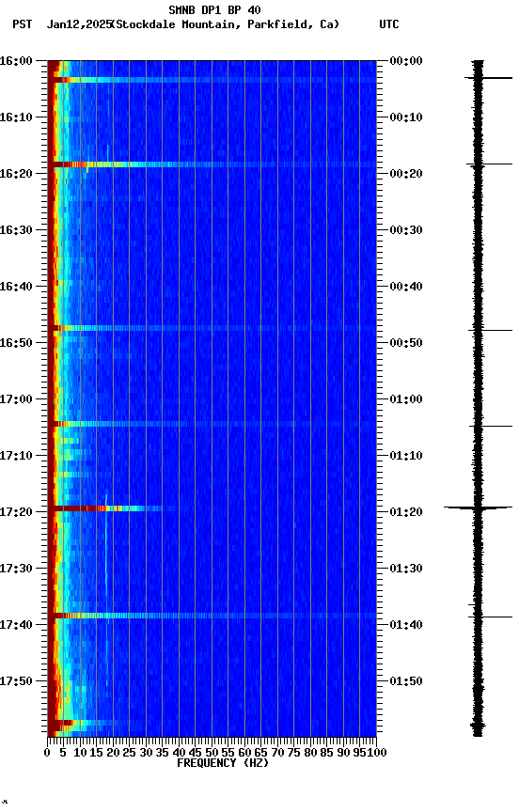519x812 pixels.
Task: Click the 50 Hz frequency axis label
Action: click(212, 753)
